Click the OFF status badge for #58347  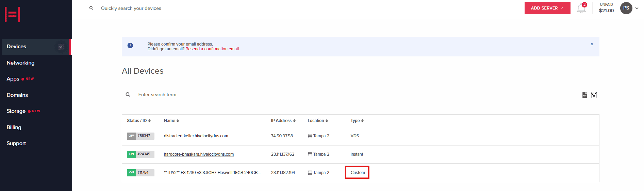(x=131, y=136)
